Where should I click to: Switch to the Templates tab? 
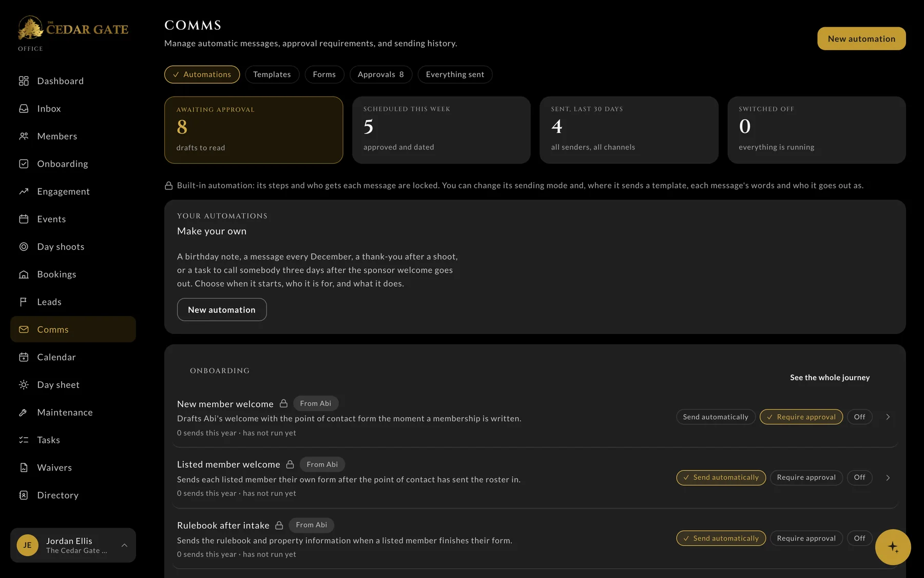pyautogui.click(x=272, y=74)
